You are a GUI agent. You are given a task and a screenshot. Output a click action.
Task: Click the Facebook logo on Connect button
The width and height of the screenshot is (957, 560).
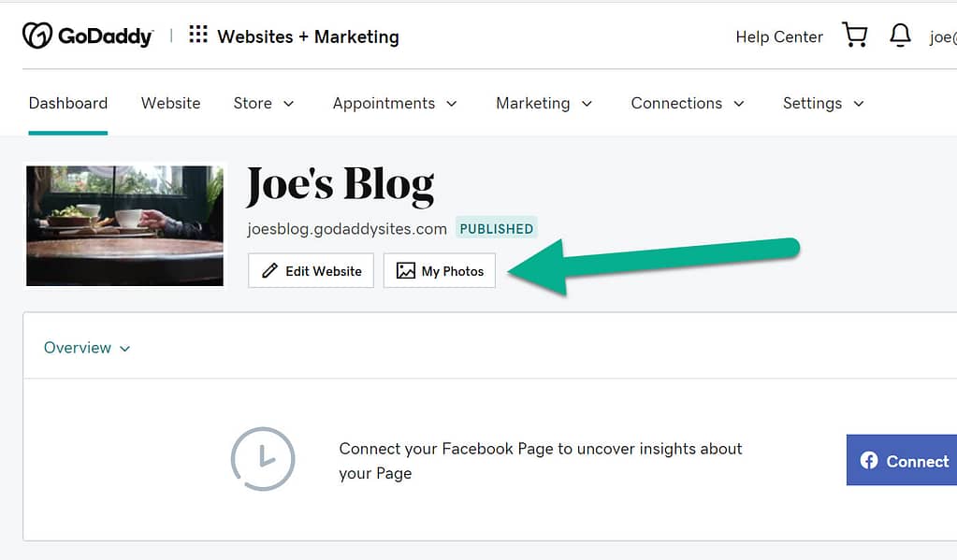tap(869, 460)
